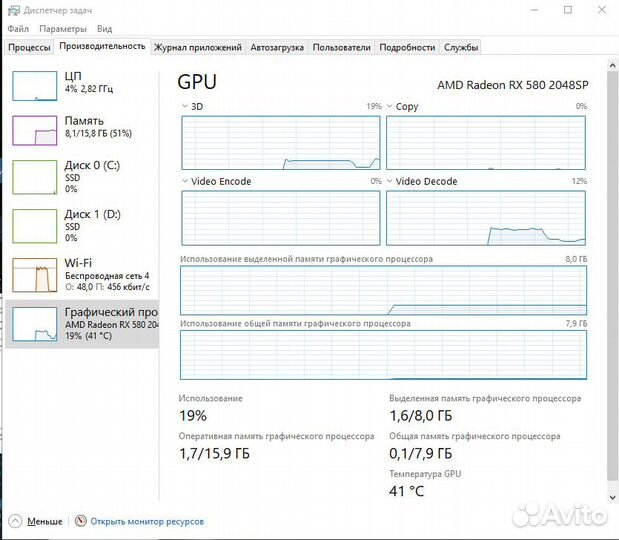619x540 pixels.
Task: Open the 3D graph dropdown chevron
Action: pyautogui.click(x=184, y=106)
